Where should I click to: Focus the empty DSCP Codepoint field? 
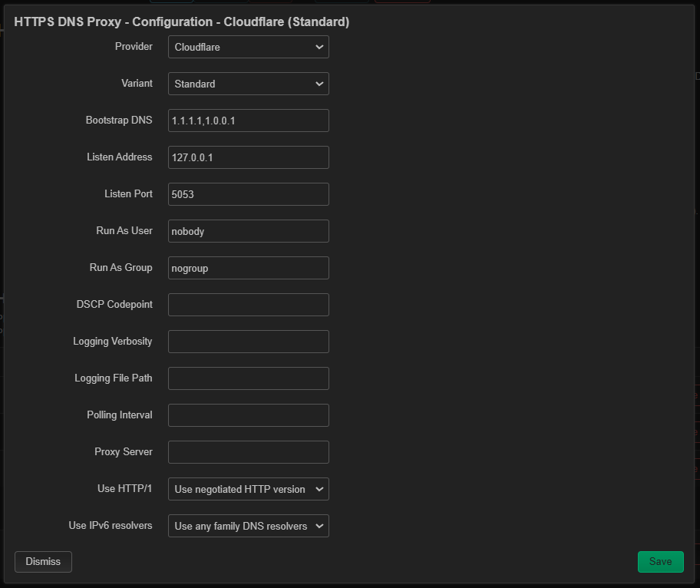248,305
